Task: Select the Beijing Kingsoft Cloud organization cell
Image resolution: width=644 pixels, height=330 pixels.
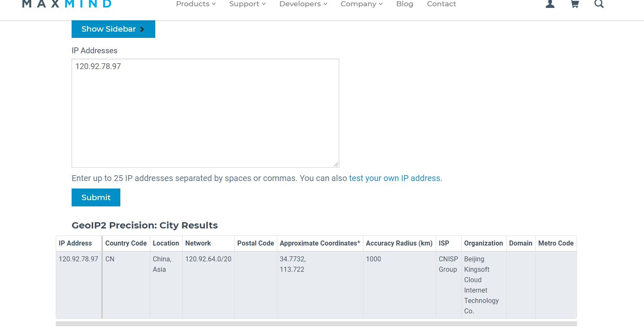Action: 484,285
